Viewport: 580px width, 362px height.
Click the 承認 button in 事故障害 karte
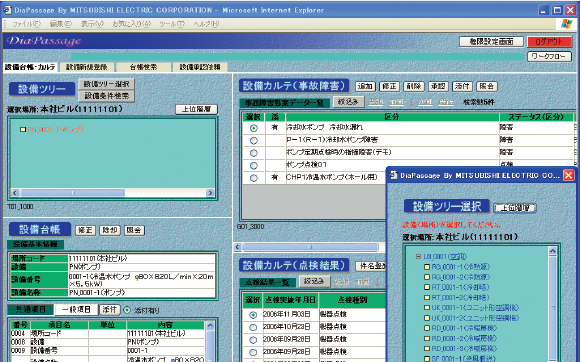(x=438, y=87)
